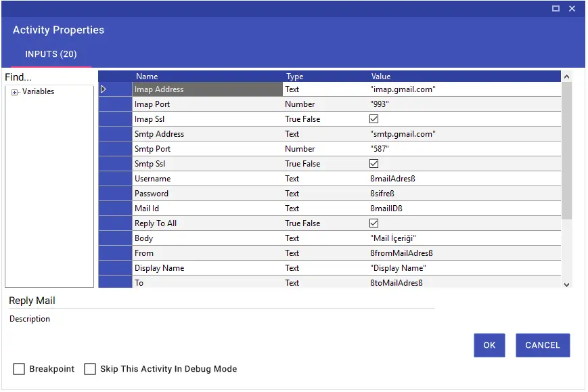Click the OK button
Screen dimensions: 588x392
tap(489, 345)
